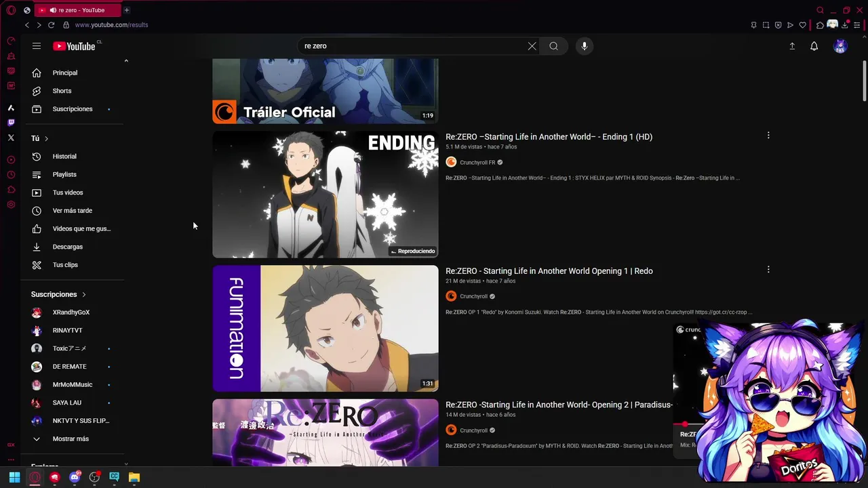Open more options for Opening 1 Redo video
Screen dimensions: 868x488
click(768, 270)
